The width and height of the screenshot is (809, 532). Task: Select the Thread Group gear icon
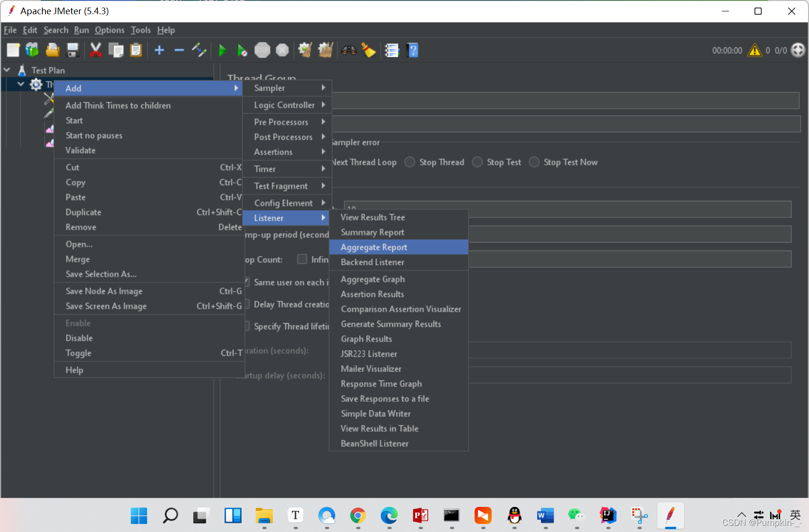tap(36, 85)
